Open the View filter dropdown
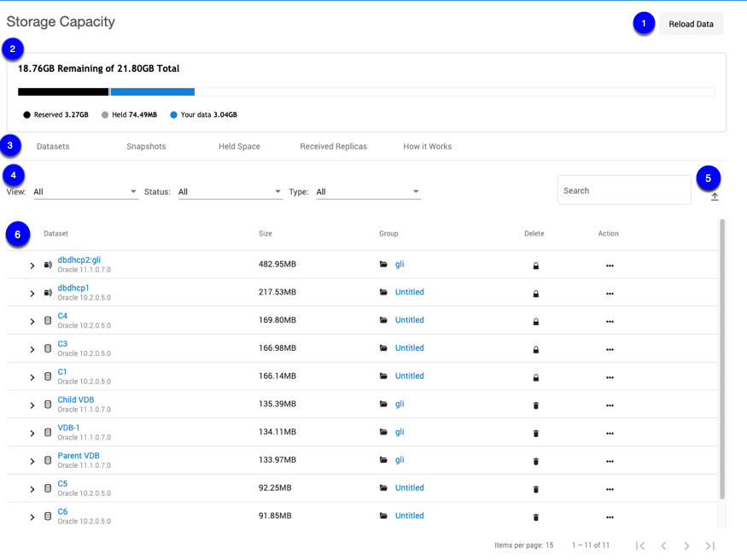This screenshot has width=747, height=560. coord(85,191)
